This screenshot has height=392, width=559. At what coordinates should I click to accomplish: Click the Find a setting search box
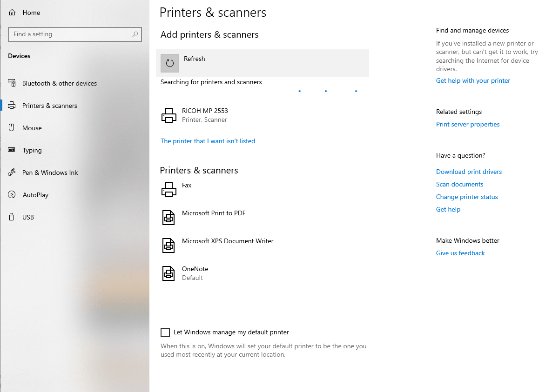(70, 34)
